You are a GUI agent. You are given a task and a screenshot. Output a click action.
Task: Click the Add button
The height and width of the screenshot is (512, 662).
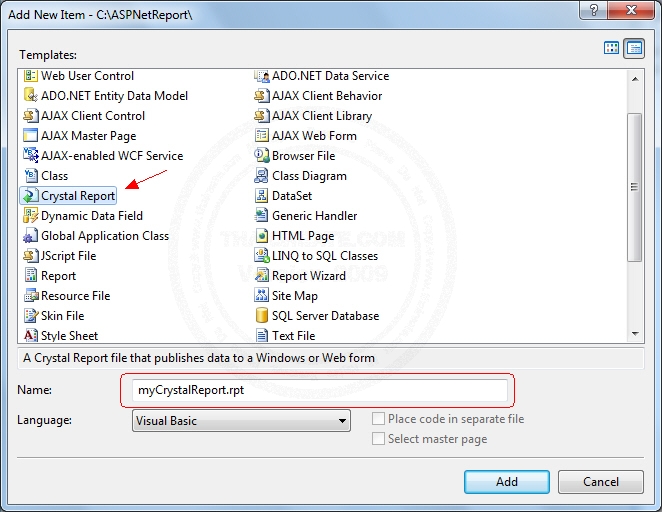tap(507, 482)
